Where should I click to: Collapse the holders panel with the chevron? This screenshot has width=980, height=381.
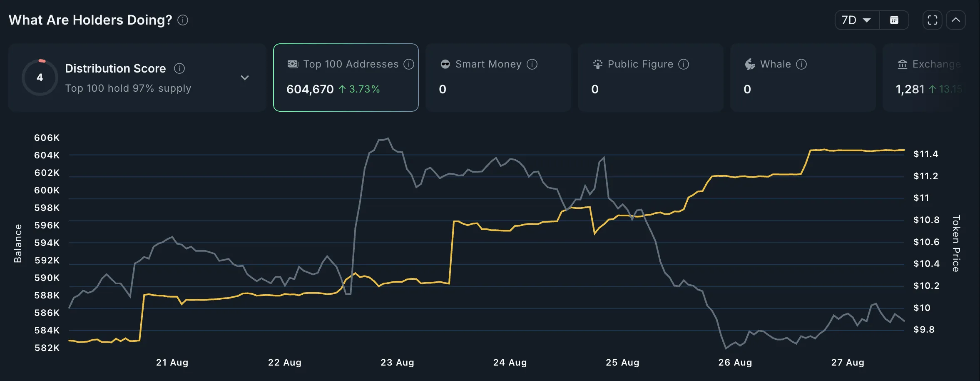pyautogui.click(x=956, y=20)
